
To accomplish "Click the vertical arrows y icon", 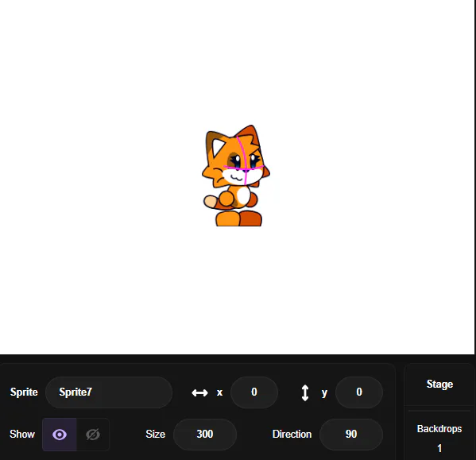I will (x=305, y=392).
